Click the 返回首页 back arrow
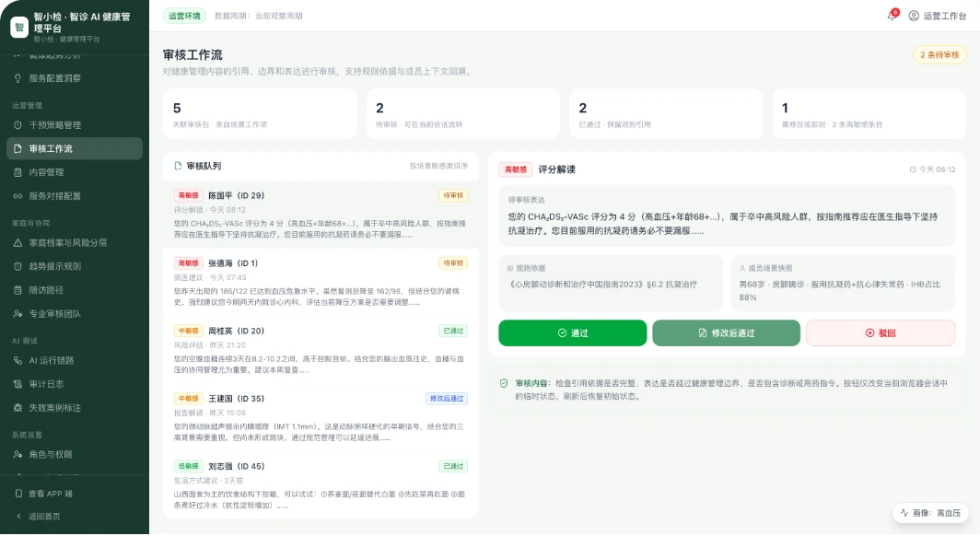The height and width of the screenshot is (536, 980). point(18,517)
